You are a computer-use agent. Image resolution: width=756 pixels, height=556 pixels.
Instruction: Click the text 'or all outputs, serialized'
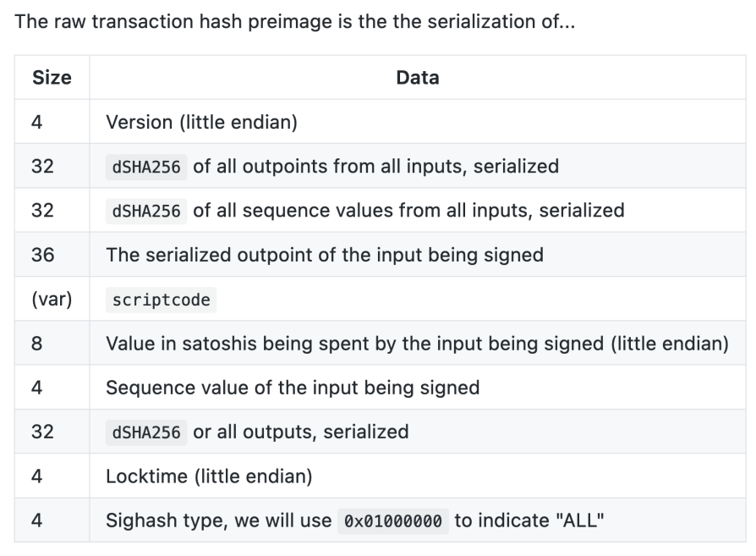pos(301,432)
